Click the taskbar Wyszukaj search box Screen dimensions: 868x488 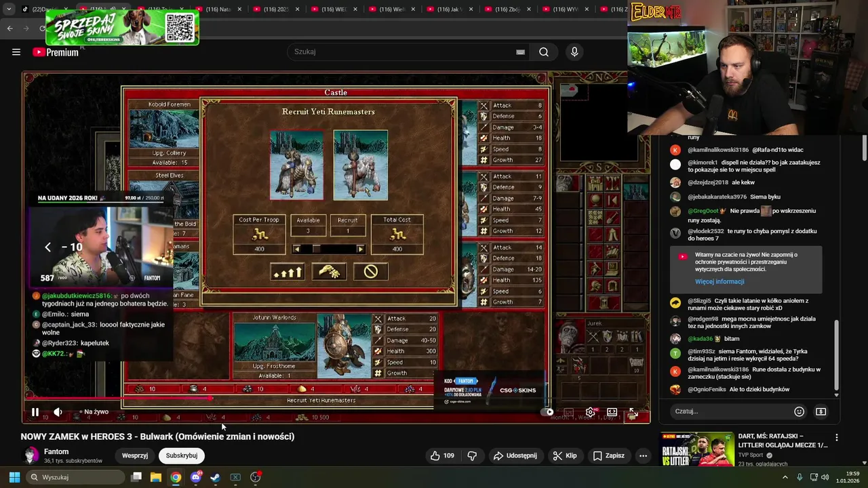pos(75,477)
